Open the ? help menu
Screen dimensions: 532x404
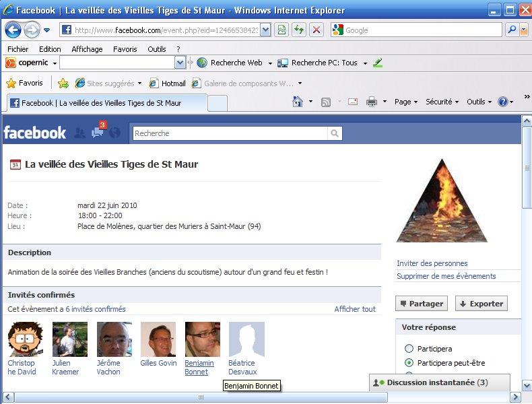coord(178,49)
